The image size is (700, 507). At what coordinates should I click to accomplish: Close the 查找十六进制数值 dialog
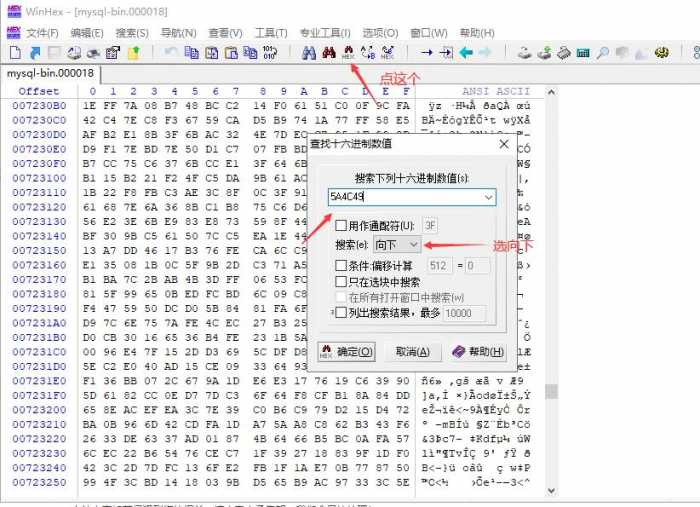pyautogui.click(x=504, y=144)
